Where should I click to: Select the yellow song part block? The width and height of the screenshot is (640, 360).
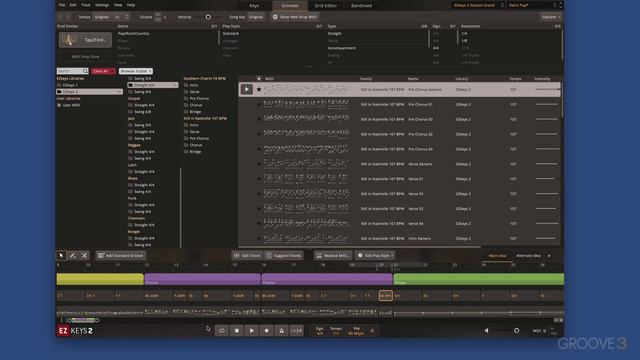click(100, 279)
